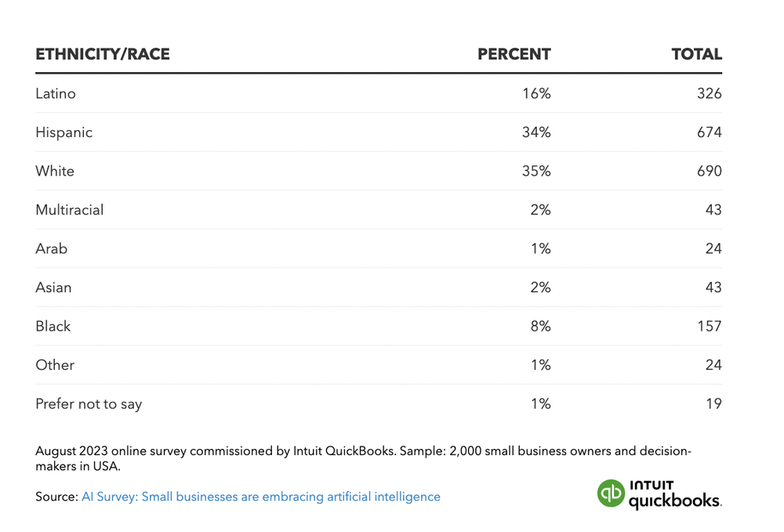The width and height of the screenshot is (784, 532).
Task: Click the 16% value for Latino
Action: pyautogui.click(x=536, y=93)
